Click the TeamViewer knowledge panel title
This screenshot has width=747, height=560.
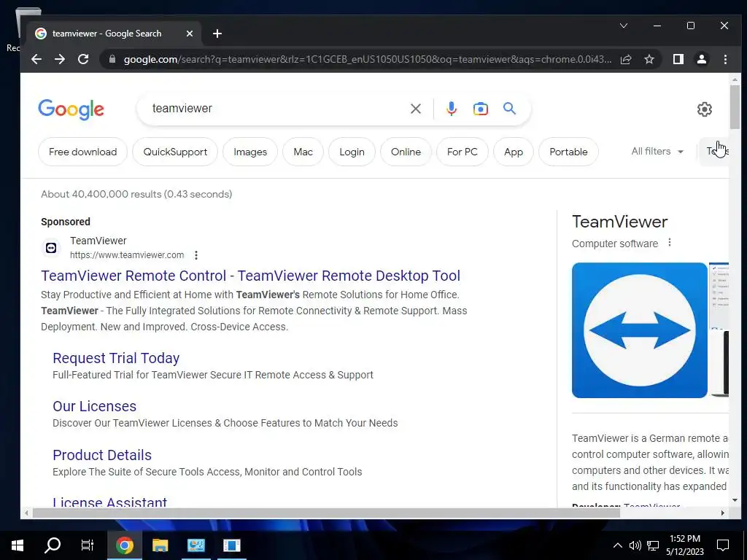click(620, 222)
